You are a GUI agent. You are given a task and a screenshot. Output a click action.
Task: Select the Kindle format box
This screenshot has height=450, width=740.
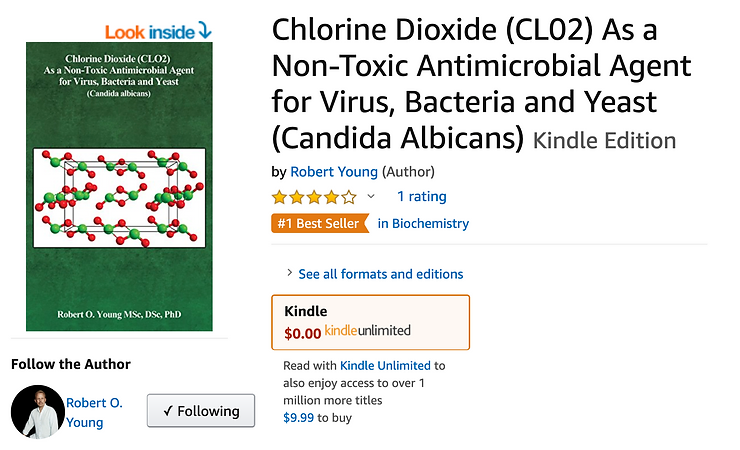[x=370, y=321]
